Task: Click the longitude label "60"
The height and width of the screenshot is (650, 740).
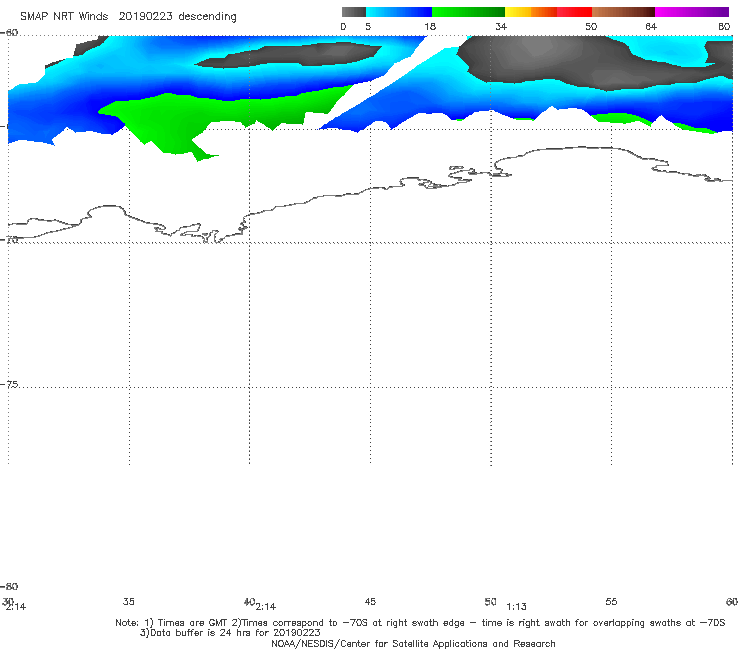Action: point(732,601)
